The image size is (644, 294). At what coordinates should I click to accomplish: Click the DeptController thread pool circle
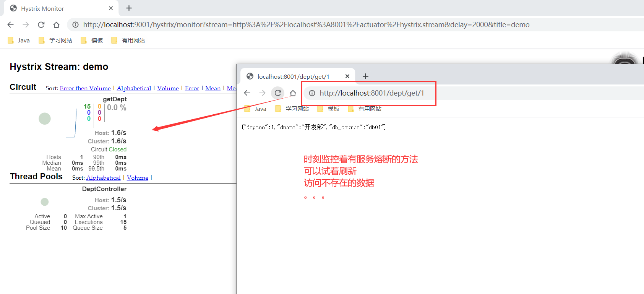click(45, 201)
